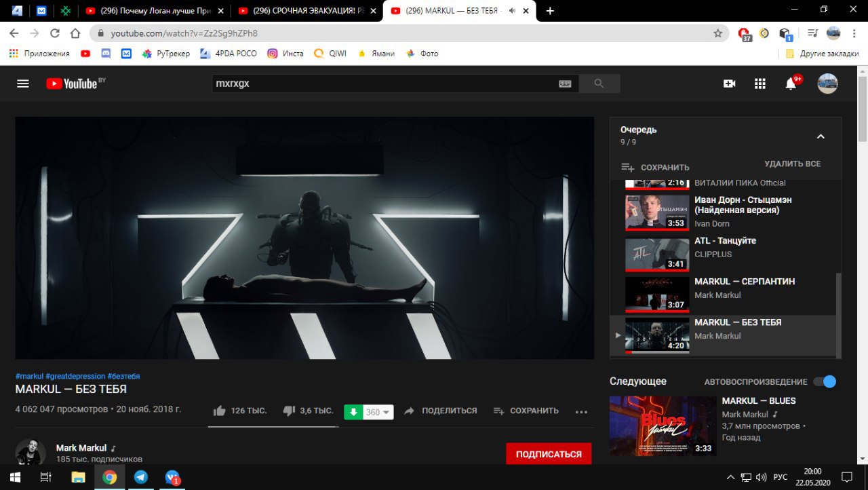Open the 4PDA POCO bookmark
This screenshot has height=490, width=868.
[x=229, y=54]
